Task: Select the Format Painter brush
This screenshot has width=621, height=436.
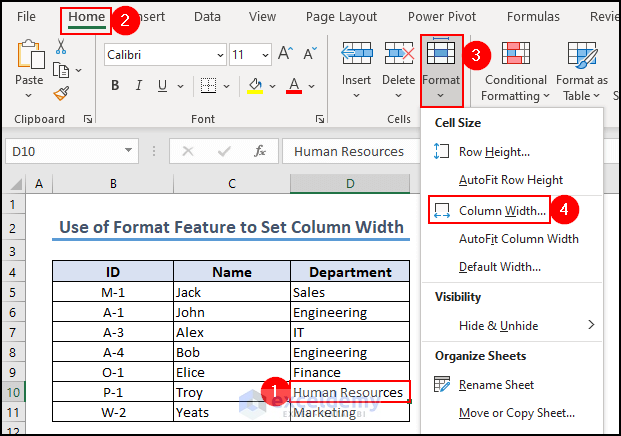Action: pos(60,93)
